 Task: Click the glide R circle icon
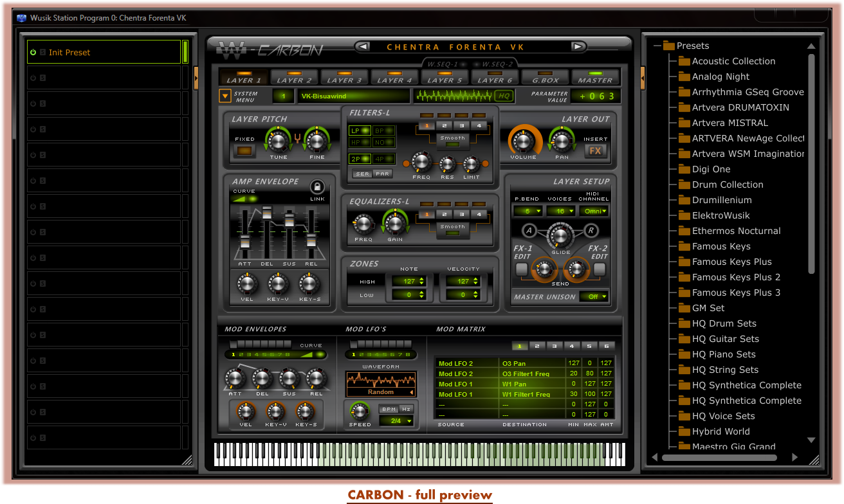(x=591, y=231)
